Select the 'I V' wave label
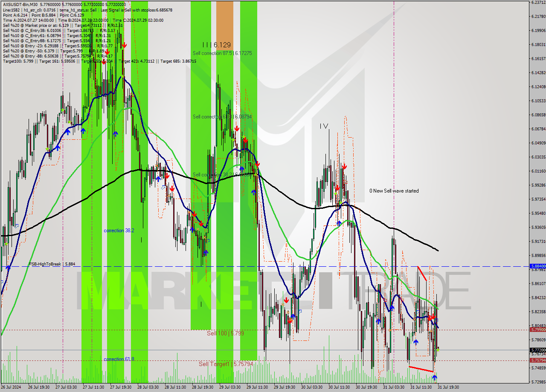Viewport: 546px width, 392px height. (324, 126)
